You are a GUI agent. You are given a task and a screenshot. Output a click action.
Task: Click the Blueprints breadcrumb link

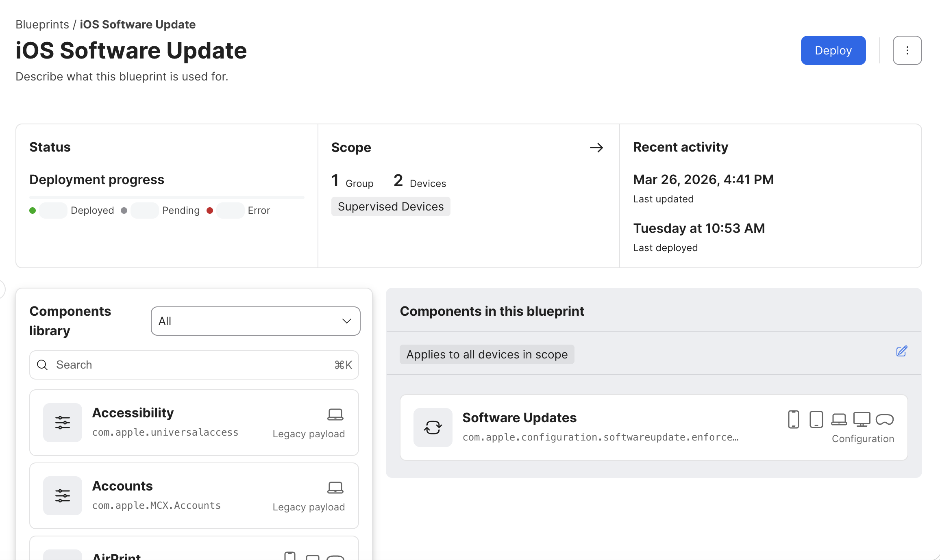point(42,24)
